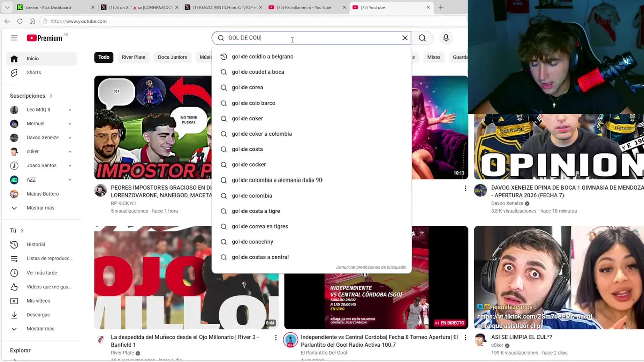The height and width of the screenshot is (362, 644).
Task: Select the Boca Juniors filter chip
Action: point(173,57)
